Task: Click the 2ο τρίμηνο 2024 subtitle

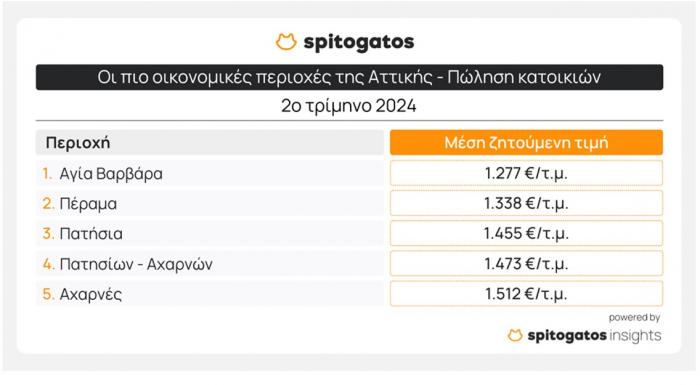Action: pyautogui.click(x=349, y=106)
